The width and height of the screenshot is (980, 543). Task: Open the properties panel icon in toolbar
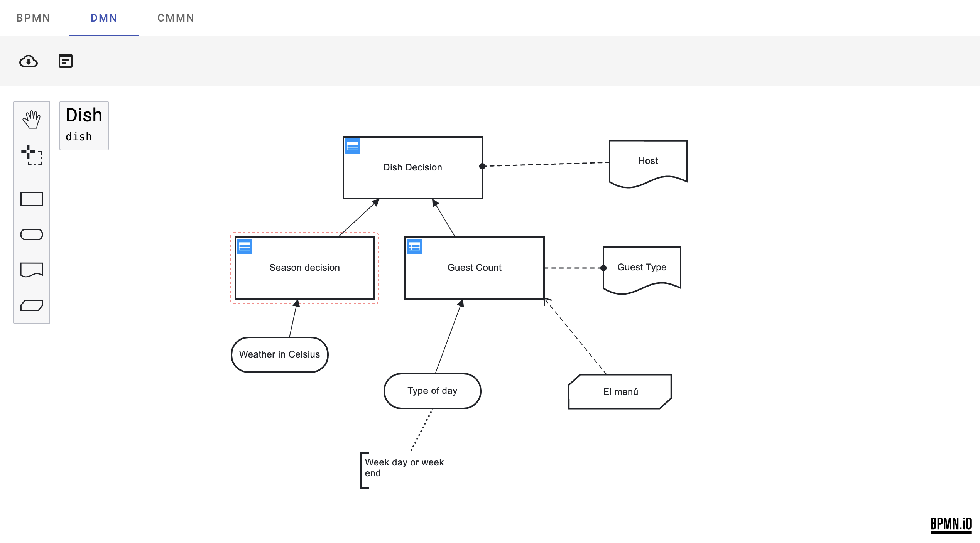coord(66,61)
